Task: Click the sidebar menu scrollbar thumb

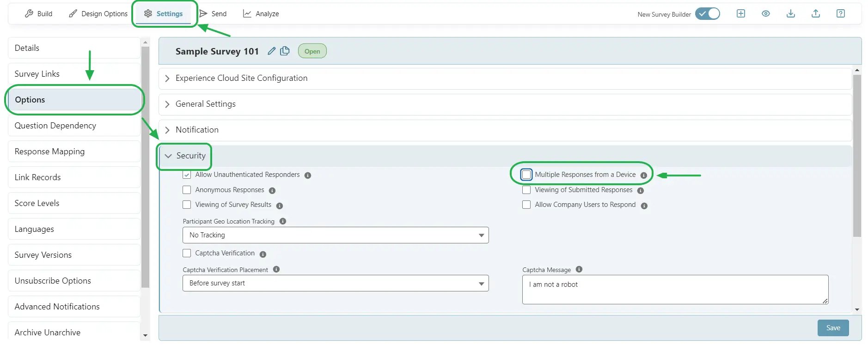Action: click(x=146, y=166)
